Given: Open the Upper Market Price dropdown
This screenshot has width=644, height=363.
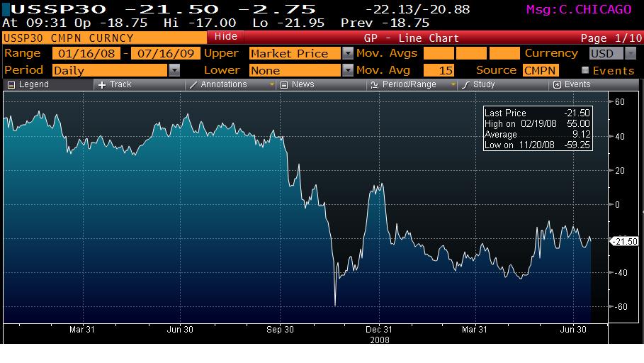Looking at the screenshot, I should (x=347, y=53).
